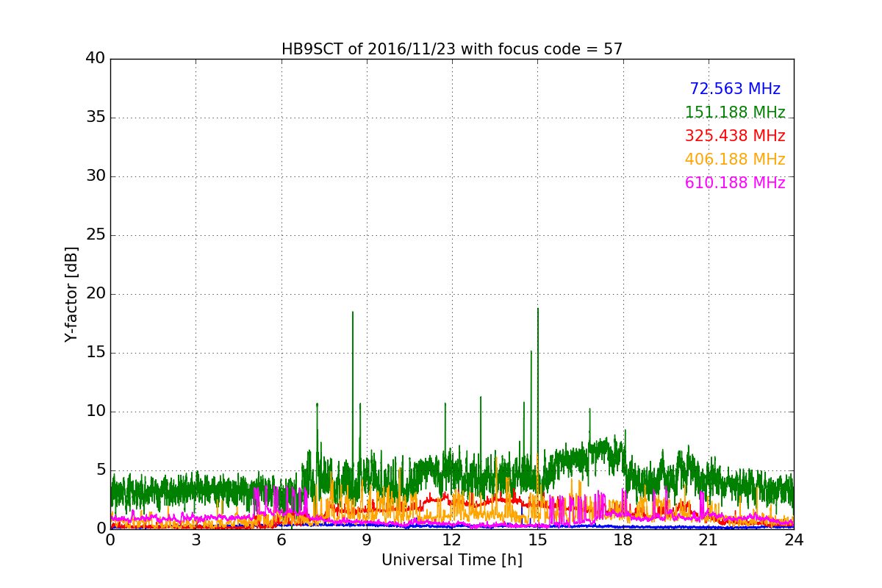Click the x-axis tick label 6

point(282,540)
